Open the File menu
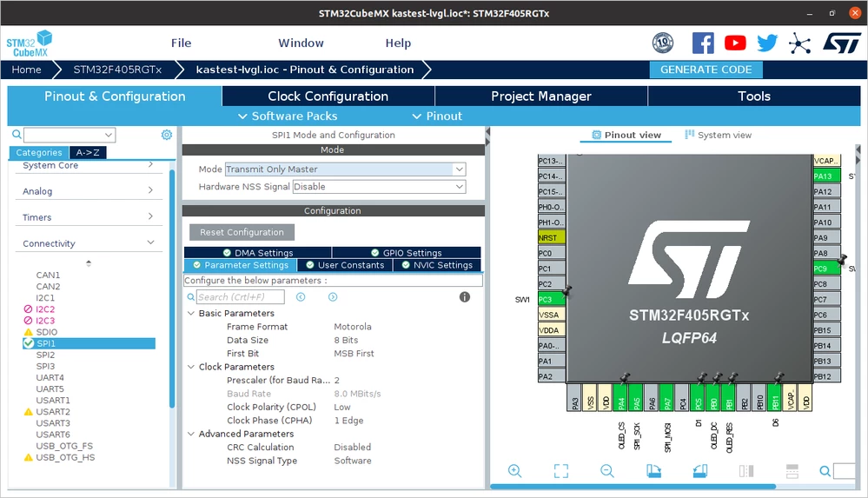The width and height of the screenshot is (868, 498). click(x=181, y=43)
